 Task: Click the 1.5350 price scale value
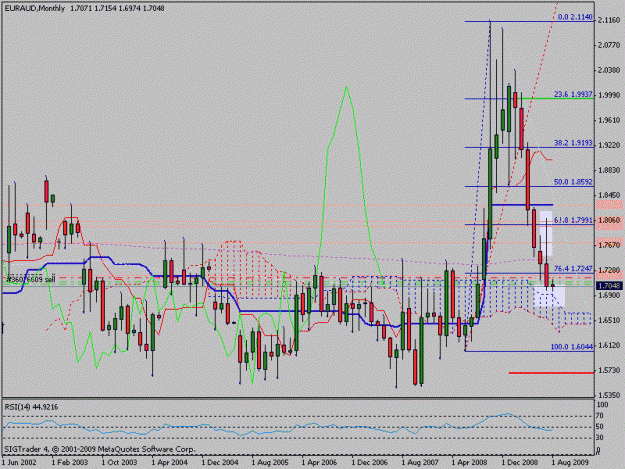point(609,395)
